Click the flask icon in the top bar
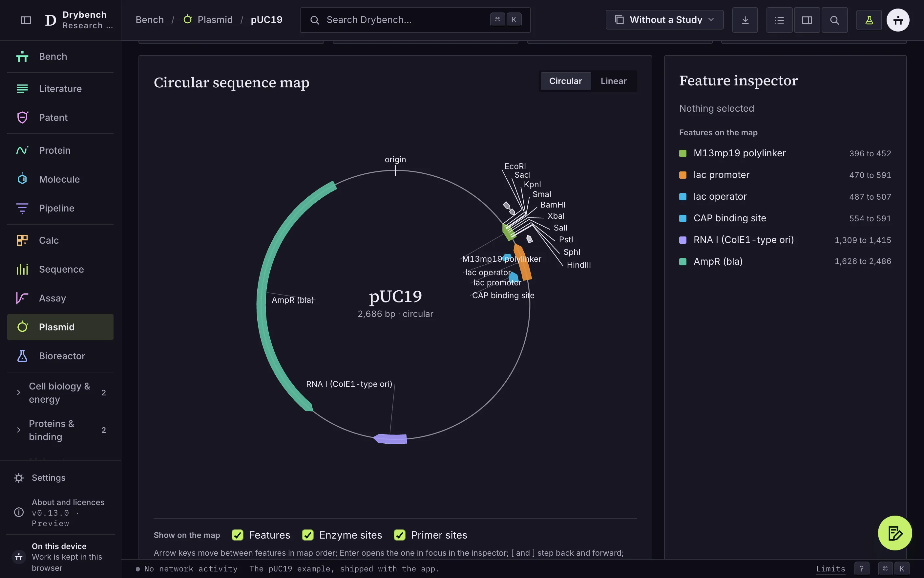Screen dimensions: 924x578 tap(869, 20)
